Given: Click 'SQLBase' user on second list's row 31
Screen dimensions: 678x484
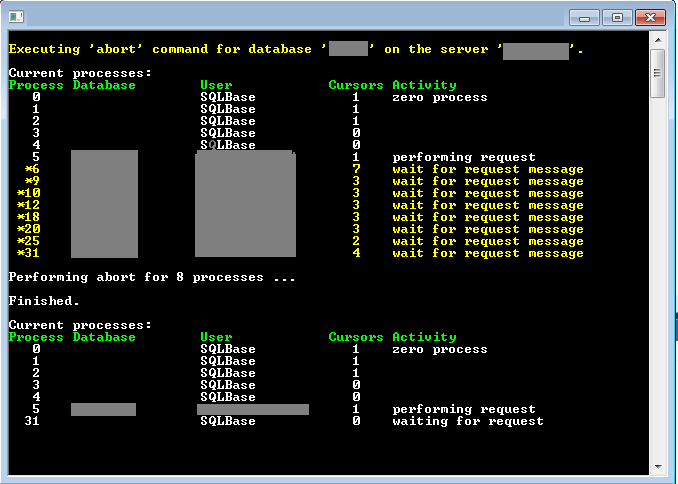Looking at the screenshot, I should point(228,421).
